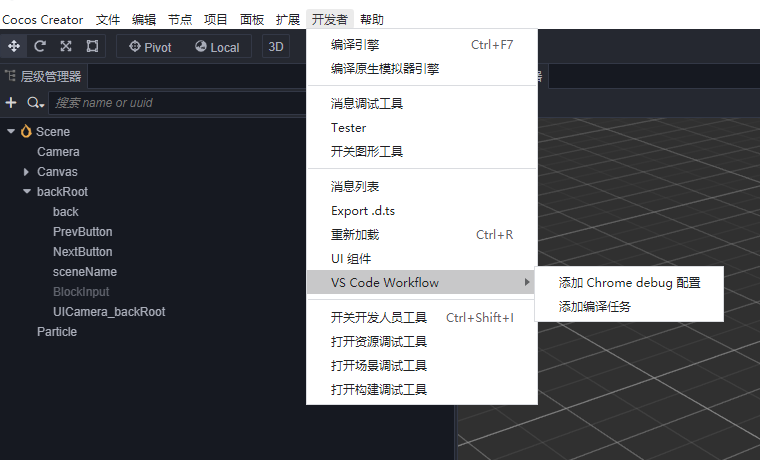Click the add node plus icon
Viewport: 760px width, 460px height.
11,103
